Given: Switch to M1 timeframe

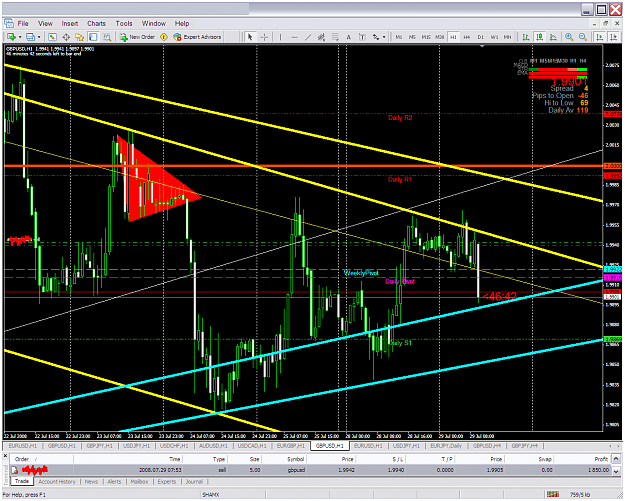Looking at the screenshot, I should [399, 37].
